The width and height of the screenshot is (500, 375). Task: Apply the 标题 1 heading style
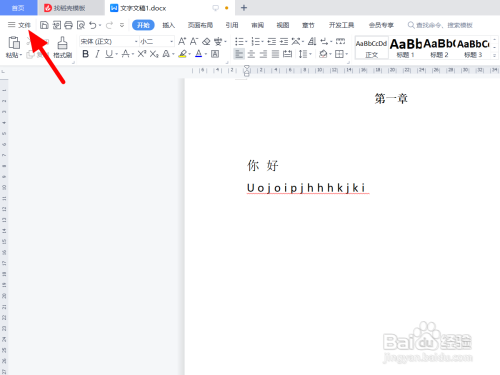(406, 48)
